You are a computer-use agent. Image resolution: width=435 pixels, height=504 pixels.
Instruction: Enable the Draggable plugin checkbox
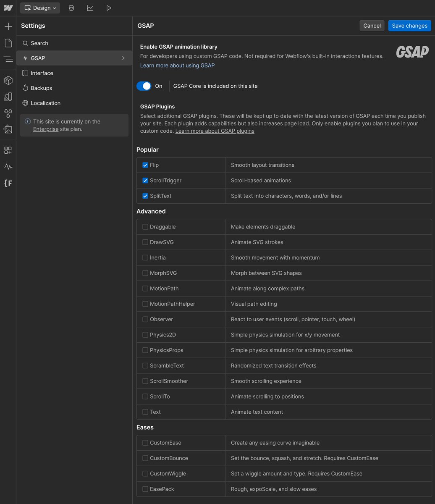pos(145,227)
